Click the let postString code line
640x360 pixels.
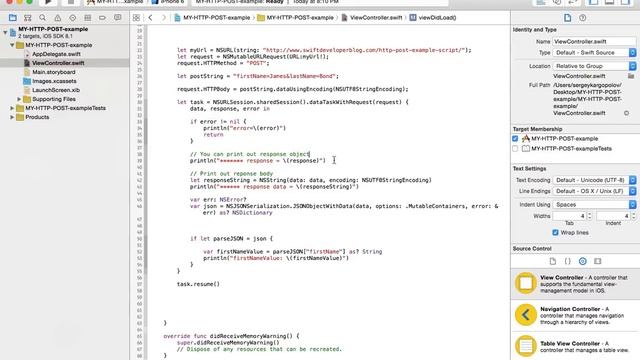tap(258, 76)
